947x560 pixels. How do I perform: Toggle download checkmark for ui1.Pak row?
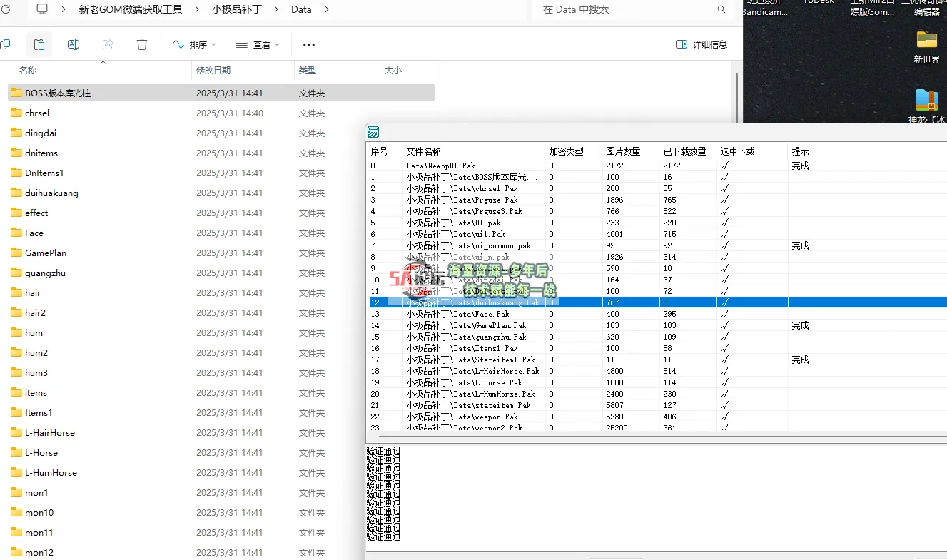(x=725, y=234)
